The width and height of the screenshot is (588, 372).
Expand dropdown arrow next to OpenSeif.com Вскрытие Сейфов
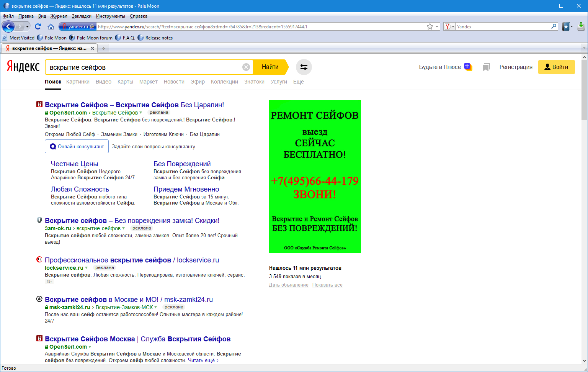(141, 113)
